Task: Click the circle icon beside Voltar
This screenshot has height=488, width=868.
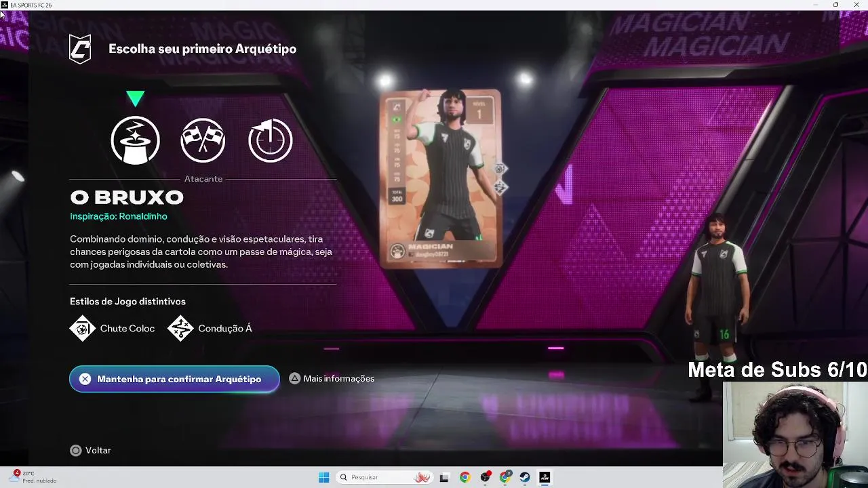Action: click(x=76, y=450)
